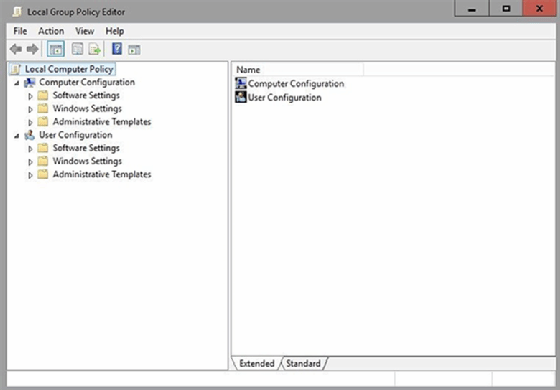Select Windows Settings label under Computer Configuration
The width and height of the screenshot is (560, 390).
pyautogui.click(x=87, y=108)
